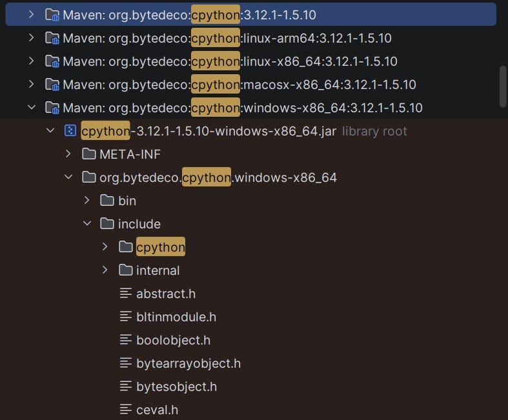Click the cpython subfolder icon
Screen dimensions: 508x420
[x=126, y=247]
